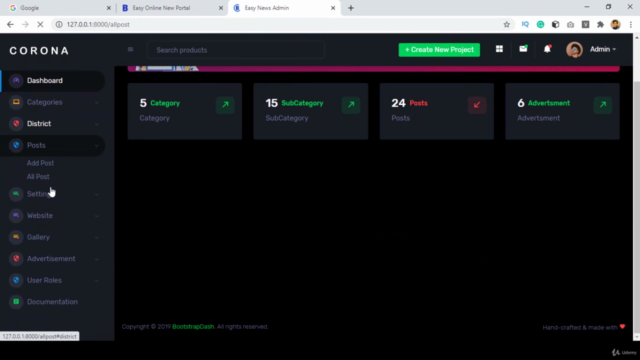Select the Gallery sidebar menu

click(53, 237)
